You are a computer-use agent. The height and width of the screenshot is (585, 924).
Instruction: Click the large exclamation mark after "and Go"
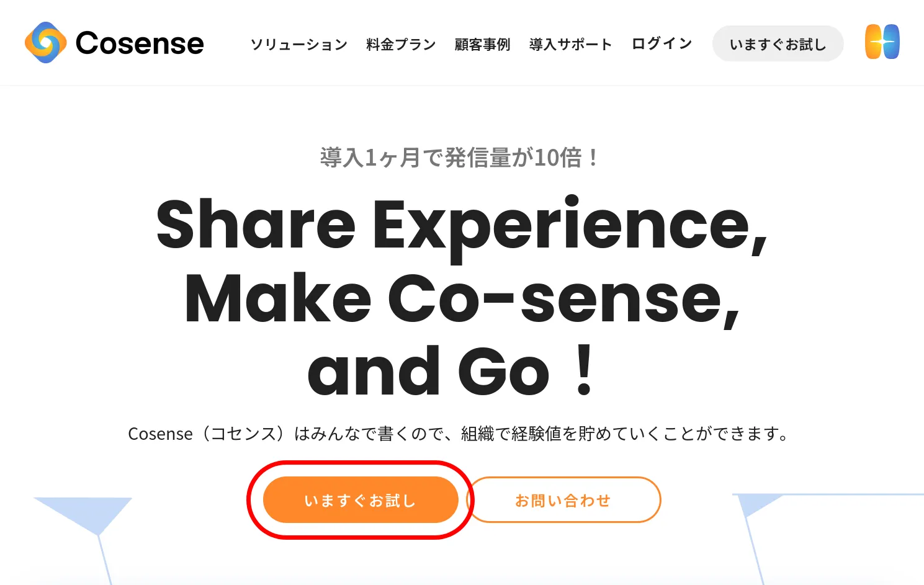(x=584, y=372)
